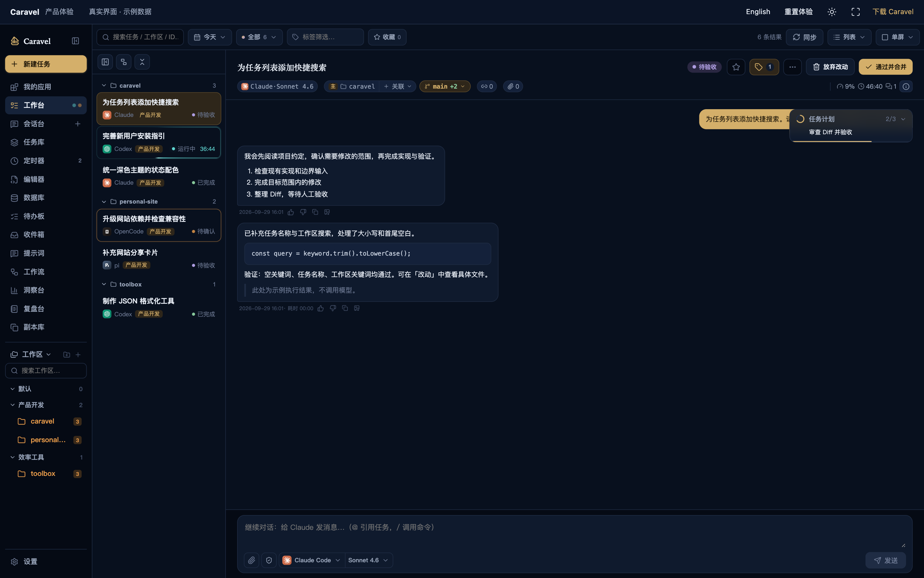Open 设置 at sidebar bottom
The height and width of the screenshot is (578, 924).
click(46, 562)
